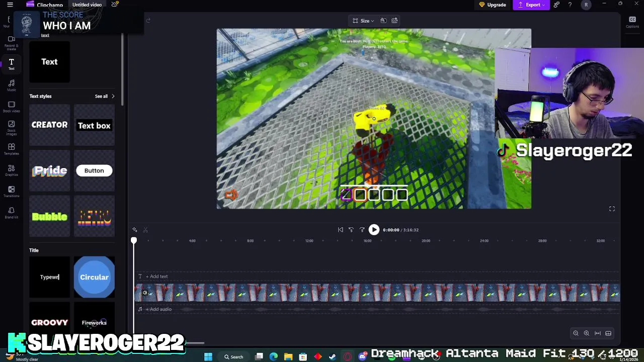The height and width of the screenshot is (362, 644).
Task: Open the user account avatar R
Action: 586,5
